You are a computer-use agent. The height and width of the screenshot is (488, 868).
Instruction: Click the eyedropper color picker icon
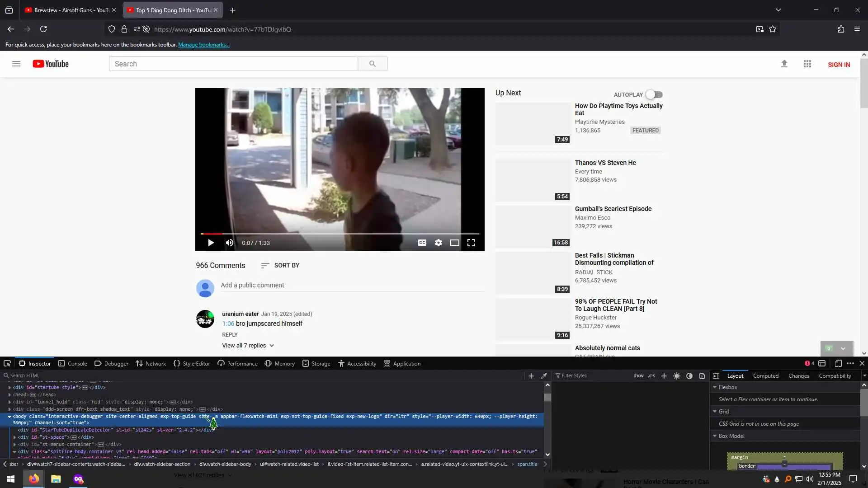pos(544,375)
